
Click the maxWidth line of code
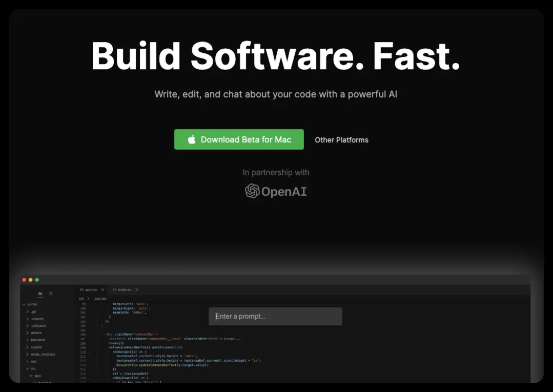(x=130, y=313)
